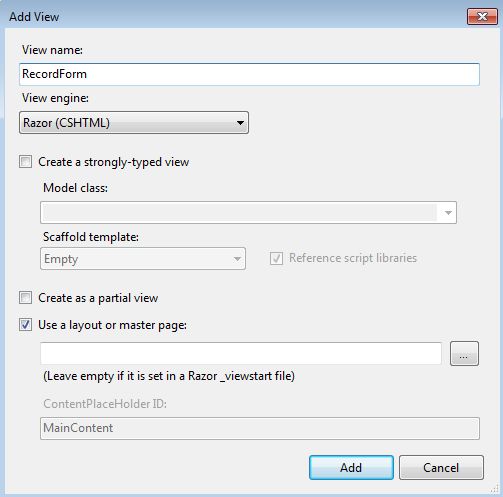The image size is (503, 497).
Task: Expand the Model class dropdown arrow
Action: coord(448,212)
